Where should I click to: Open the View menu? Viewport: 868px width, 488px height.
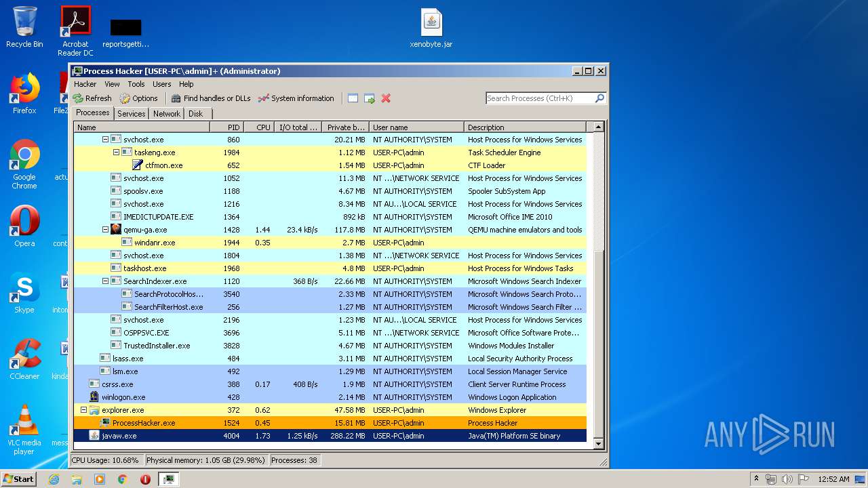pyautogui.click(x=112, y=84)
